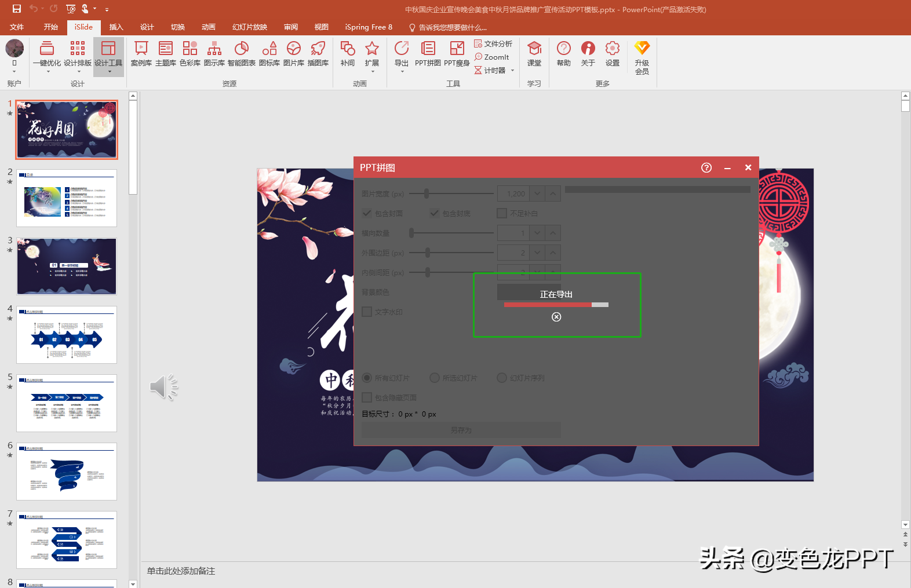This screenshot has width=911, height=588.
Task: Launch the ZoomIt tool
Action: [491, 57]
